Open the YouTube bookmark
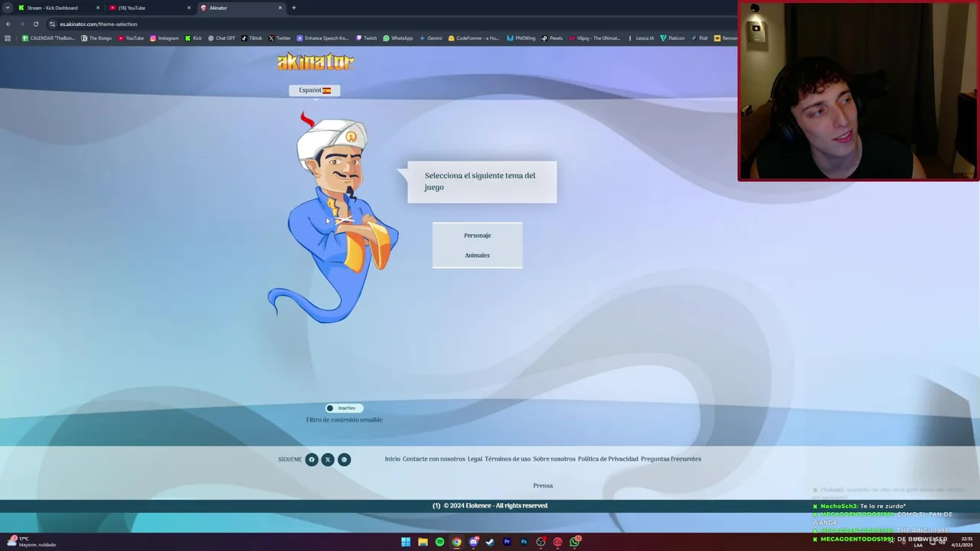The width and height of the screenshot is (980, 551). tap(131, 37)
